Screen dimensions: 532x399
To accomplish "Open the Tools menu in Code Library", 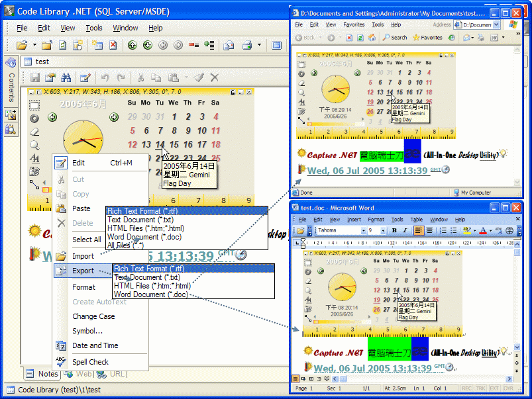I will click(94, 28).
